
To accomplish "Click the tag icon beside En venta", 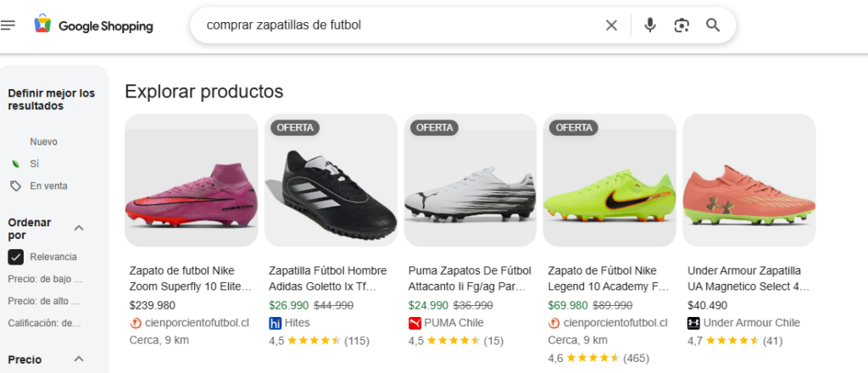I will [15, 186].
